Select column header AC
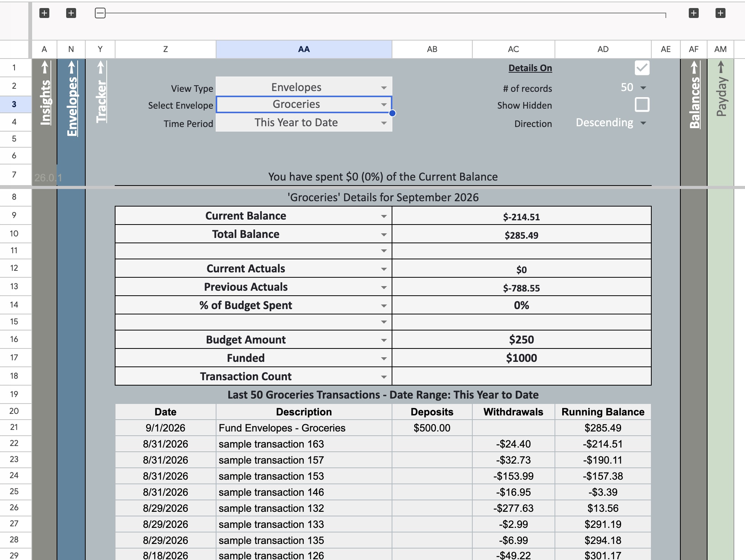Image resolution: width=745 pixels, height=560 pixels. click(x=514, y=49)
